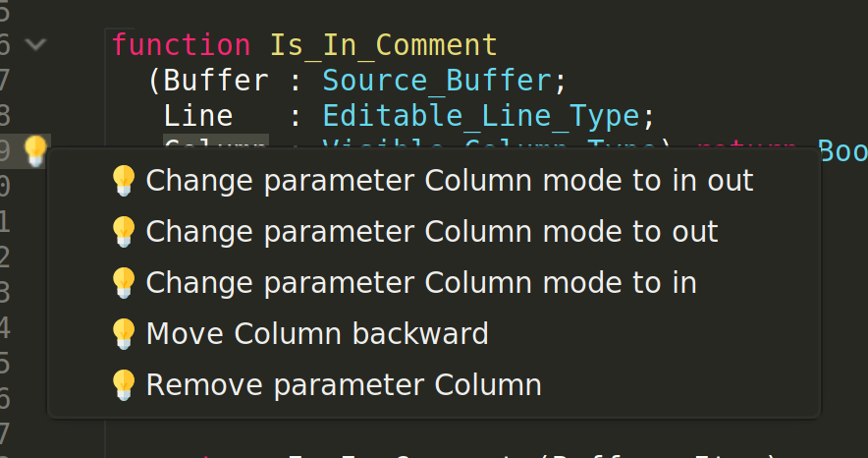Click the function keyword in the editor

coord(181,45)
